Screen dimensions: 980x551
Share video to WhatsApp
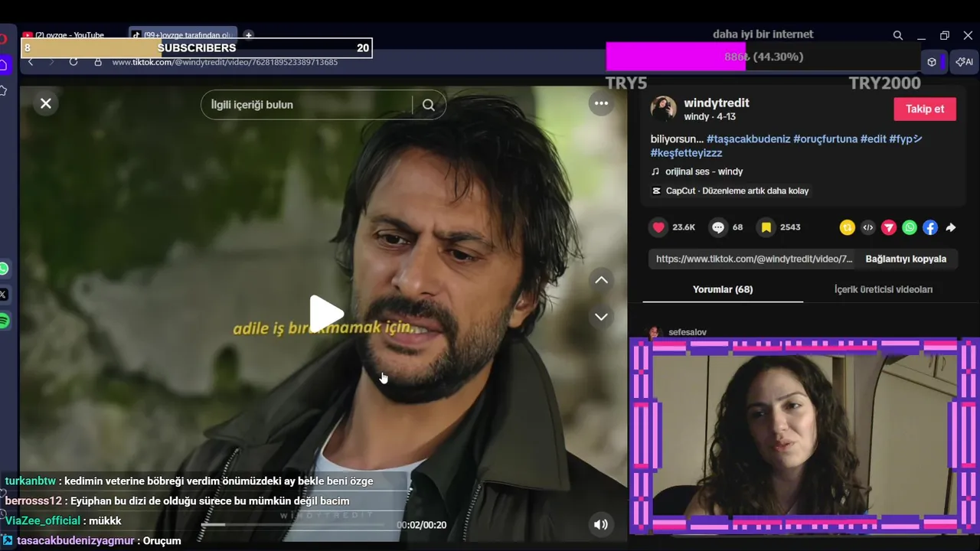coord(909,227)
